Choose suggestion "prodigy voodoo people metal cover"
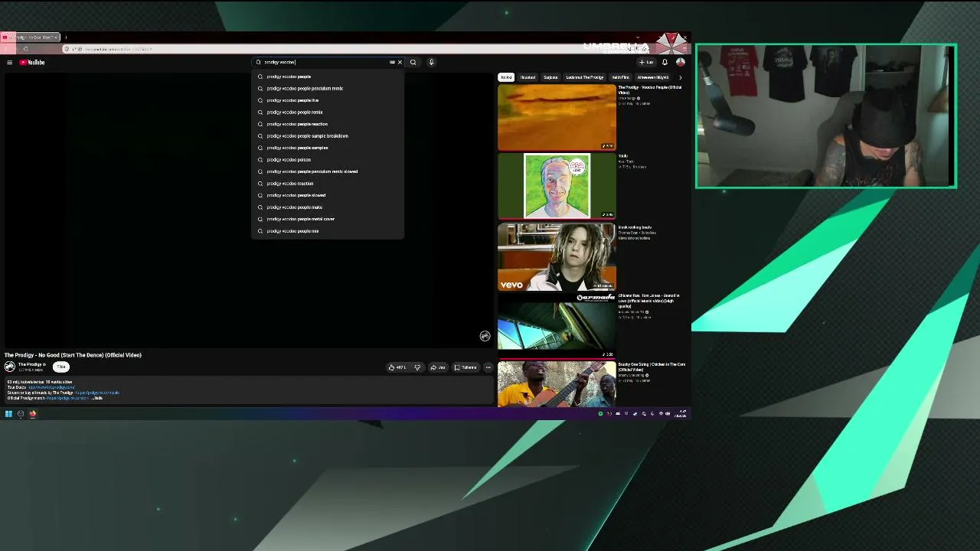980x551 pixels. tap(328, 219)
